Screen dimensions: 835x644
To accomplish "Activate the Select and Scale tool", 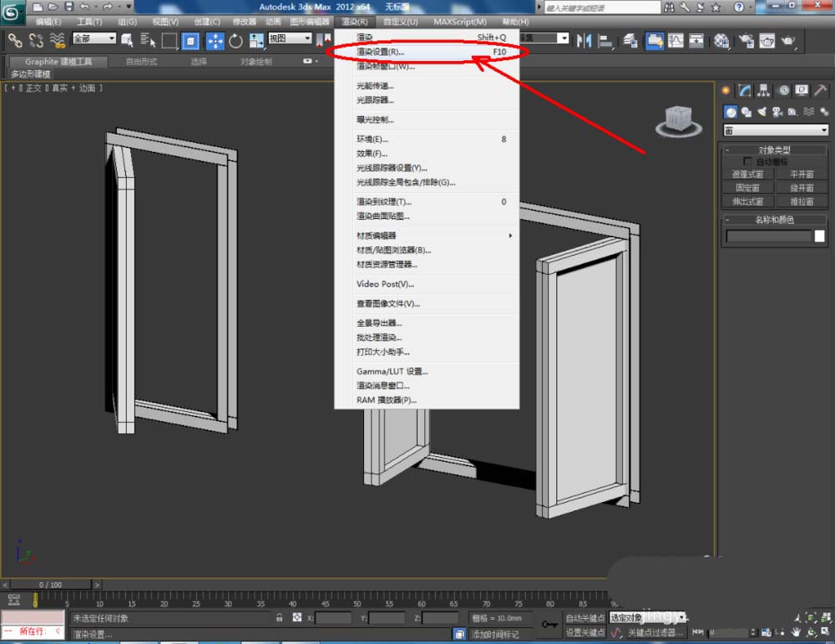I will tap(256, 40).
